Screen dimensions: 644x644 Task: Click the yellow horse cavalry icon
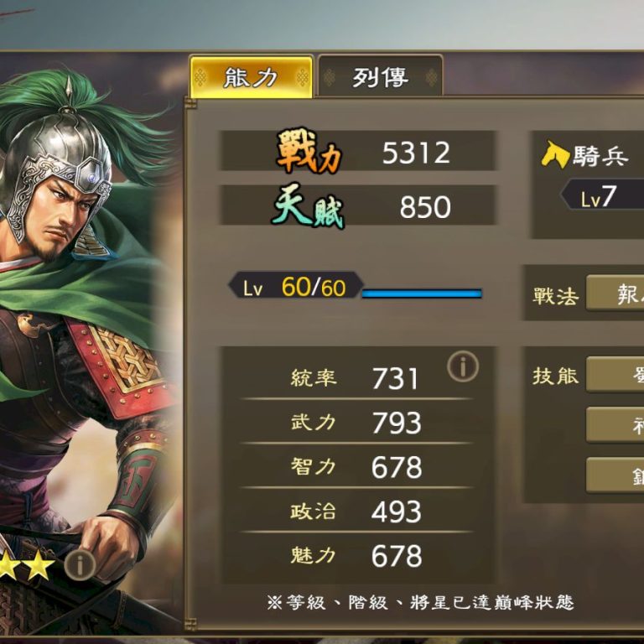point(555,154)
